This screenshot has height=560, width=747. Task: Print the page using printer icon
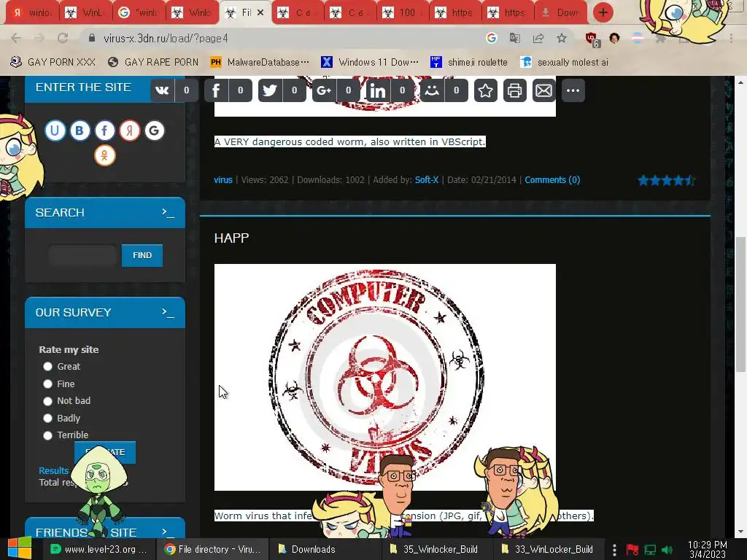pyautogui.click(x=514, y=90)
